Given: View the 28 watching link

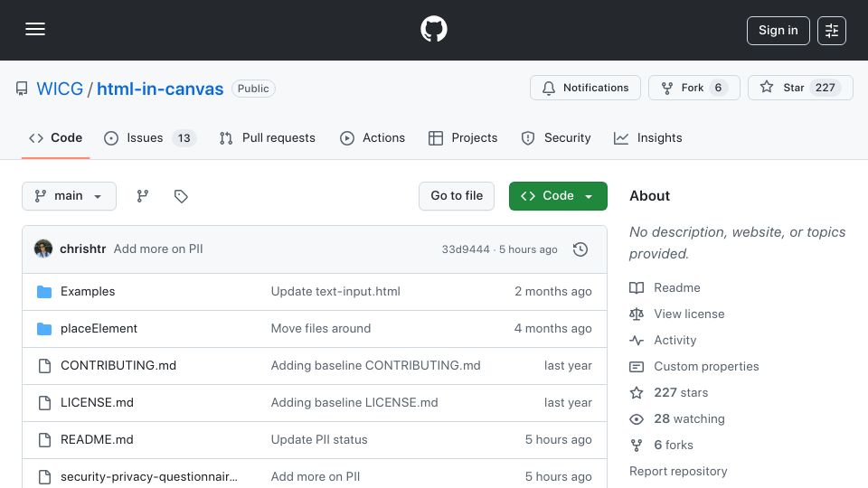Looking at the screenshot, I should pos(689,418).
